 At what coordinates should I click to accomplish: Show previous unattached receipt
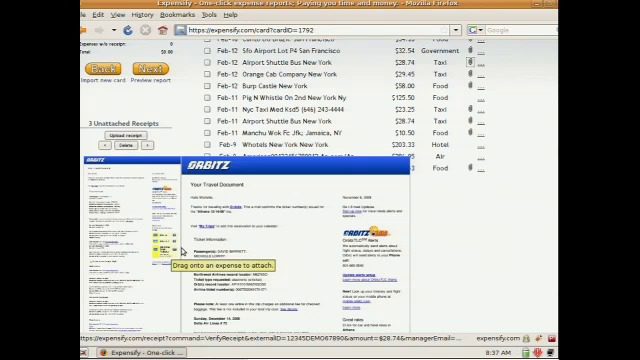(105, 145)
